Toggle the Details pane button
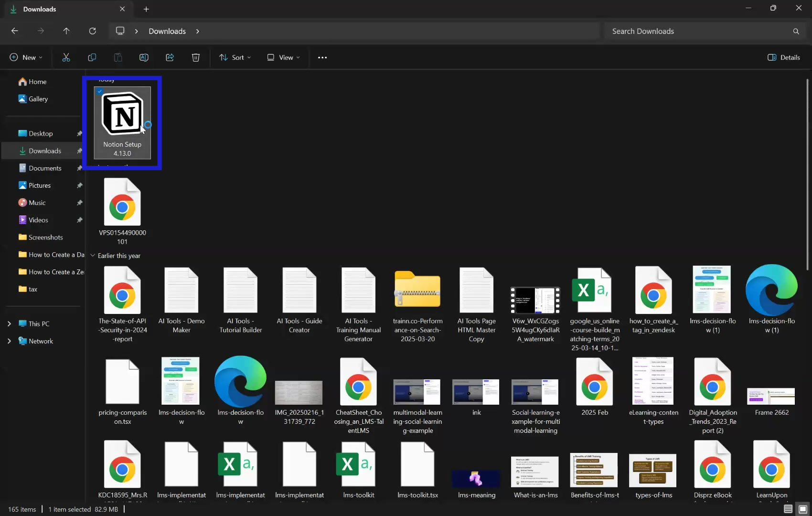This screenshot has height=516, width=812. coord(783,57)
